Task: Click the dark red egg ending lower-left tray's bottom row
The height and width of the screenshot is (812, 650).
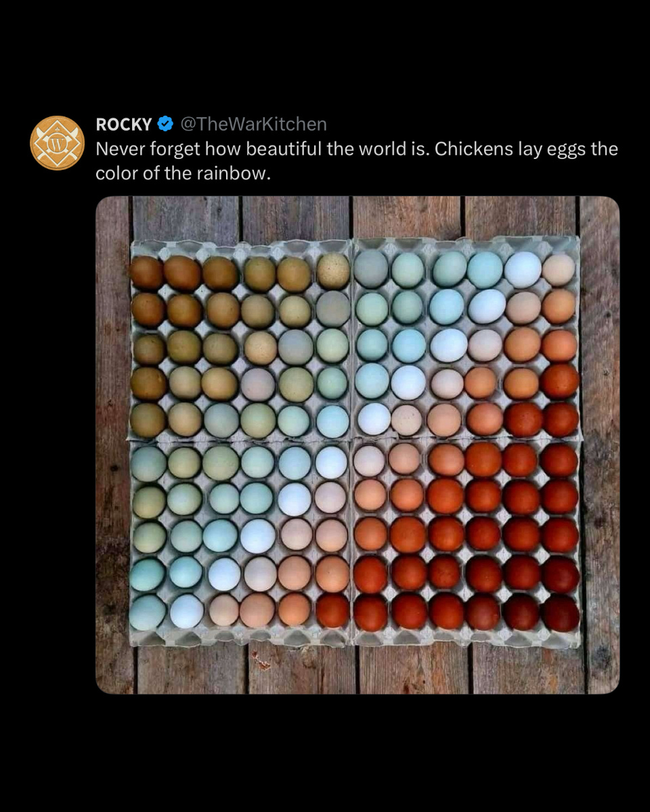Action: (332, 610)
